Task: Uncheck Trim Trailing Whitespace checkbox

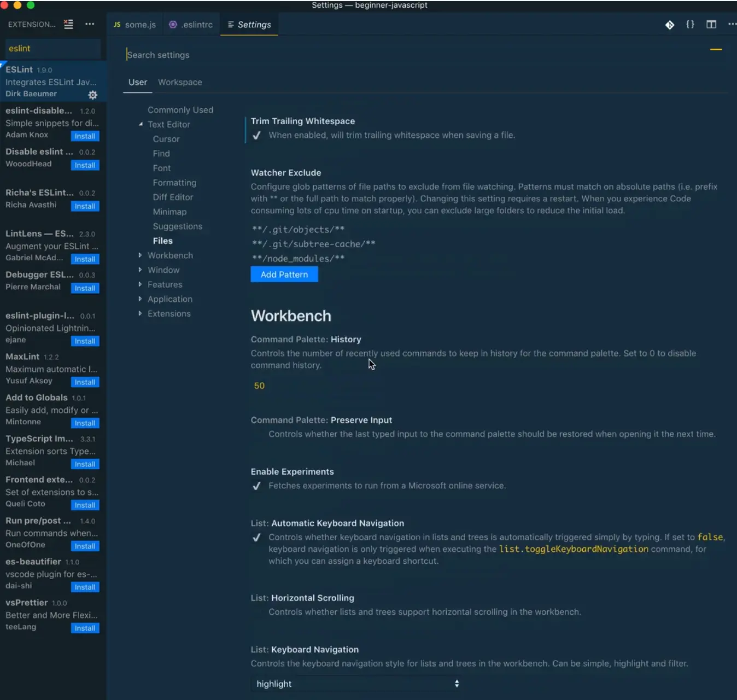Action: tap(256, 136)
